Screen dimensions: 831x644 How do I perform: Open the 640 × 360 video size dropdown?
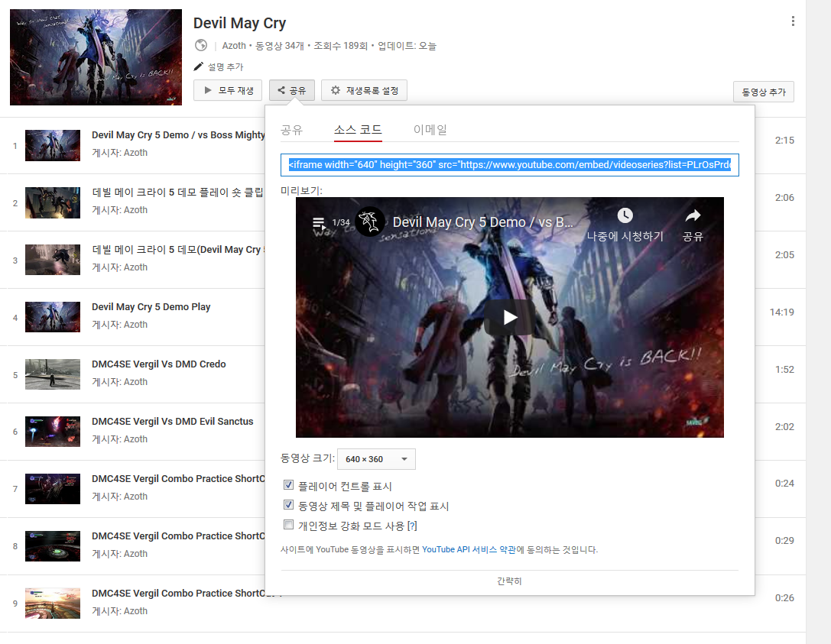click(376, 459)
